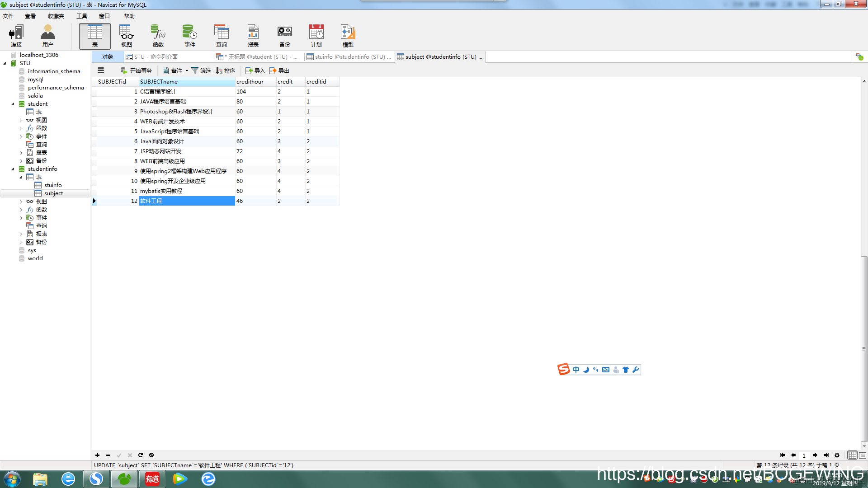Expand 视图 under student database

[x=21, y=120]
